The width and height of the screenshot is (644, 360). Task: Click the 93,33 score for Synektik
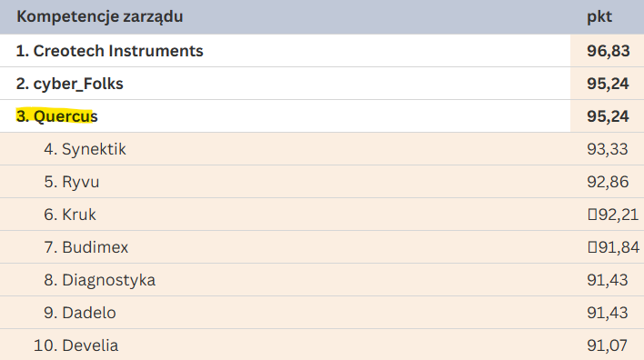tap(608, 149)
